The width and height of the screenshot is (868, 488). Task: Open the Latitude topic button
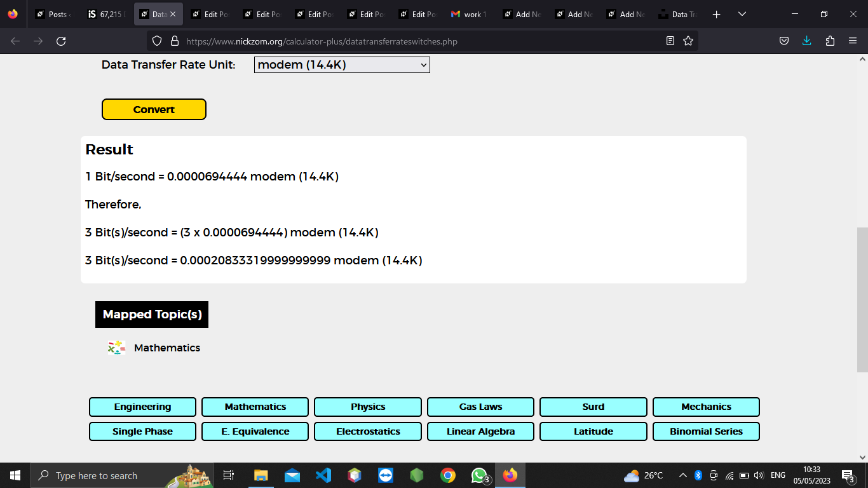[593, 431]
